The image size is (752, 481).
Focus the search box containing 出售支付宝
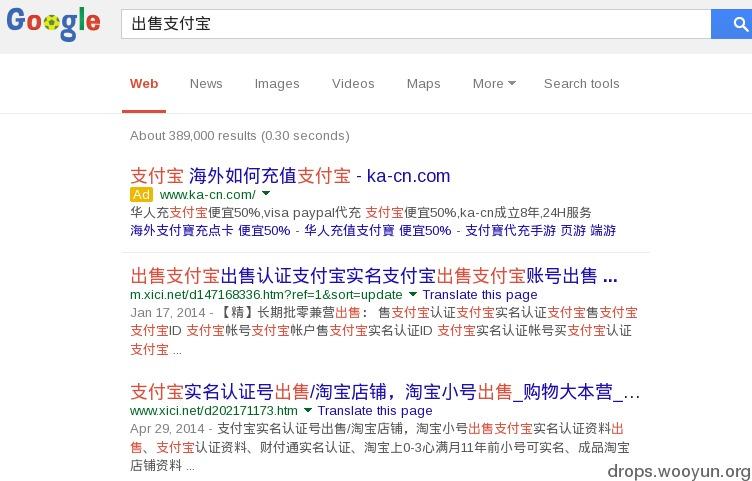(x=416, y=23)
